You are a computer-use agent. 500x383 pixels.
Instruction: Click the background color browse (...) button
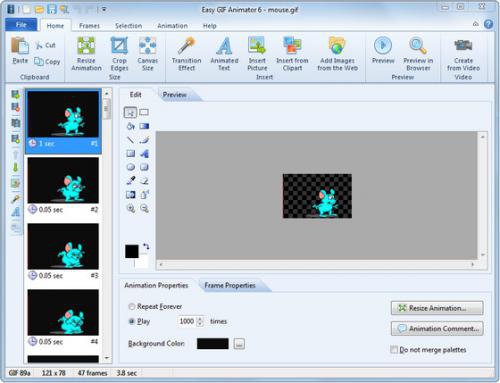click(x=239, y=344)
